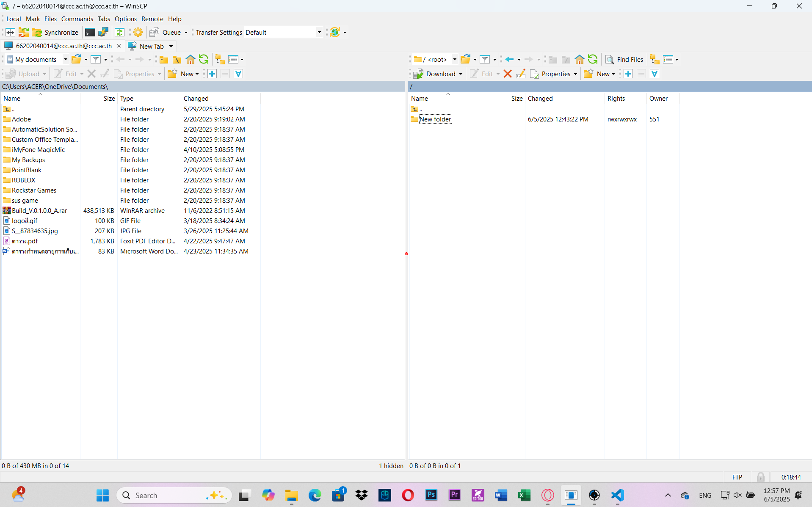Click local Select Files plus icon
Image resolution: width=812 pixels, height=507 pixels.
point(212,74)
